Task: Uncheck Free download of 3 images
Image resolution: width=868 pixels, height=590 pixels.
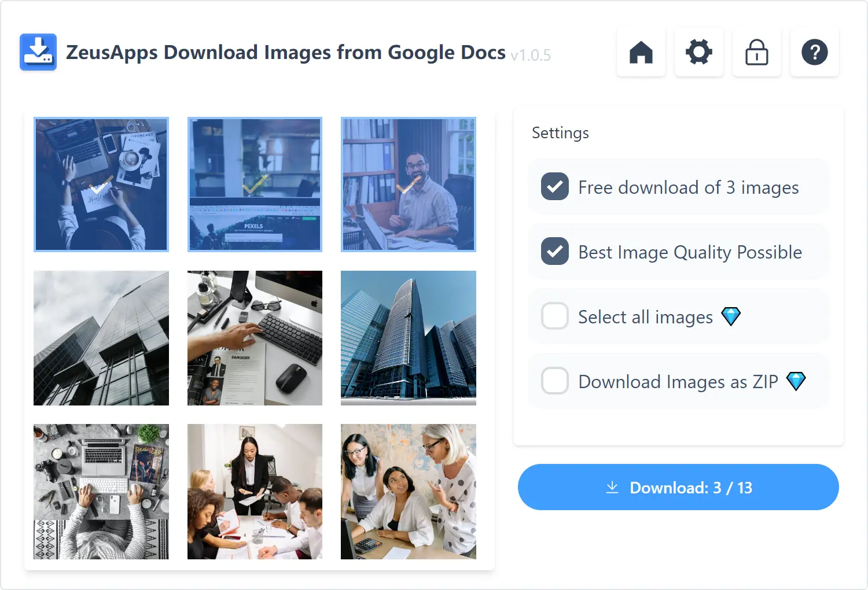Action: tap(555, 187)
